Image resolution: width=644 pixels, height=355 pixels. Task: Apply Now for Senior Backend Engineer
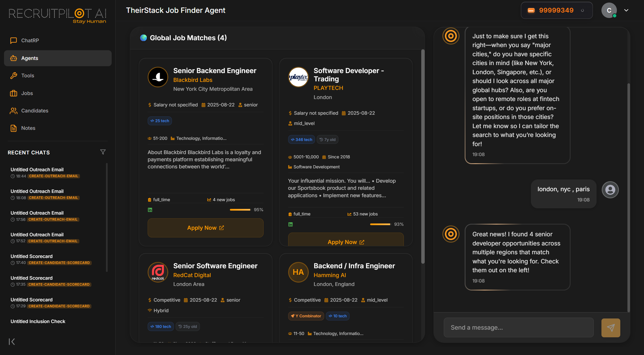[x=206, y=228]
